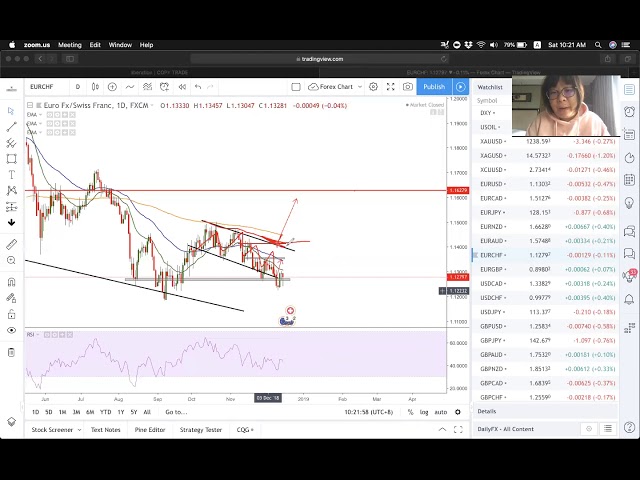Switch to the Pine Editor tab

[149, 429]
